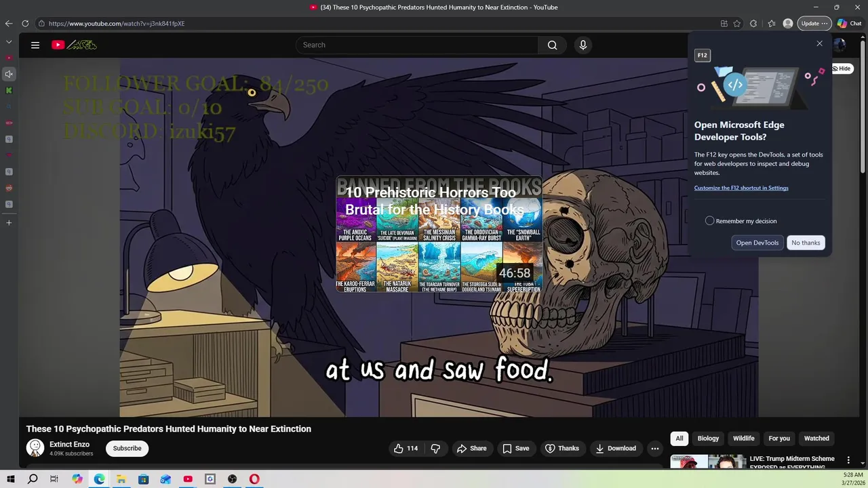This screenshot has height=488, width=868.
Task: Launch Opera browser from taskbar
Action: click(254, 479)
